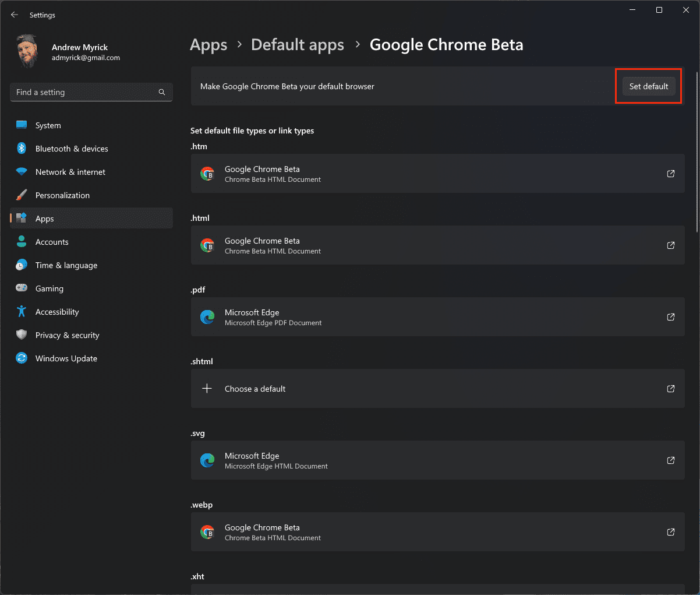Click the Chrome Beta icon in .html row

coord(207,245)
